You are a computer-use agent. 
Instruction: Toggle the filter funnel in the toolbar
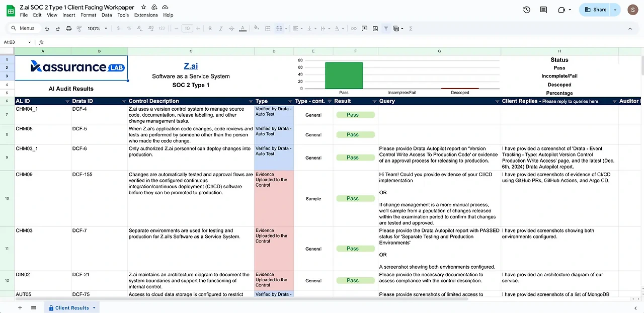point(386,29)
